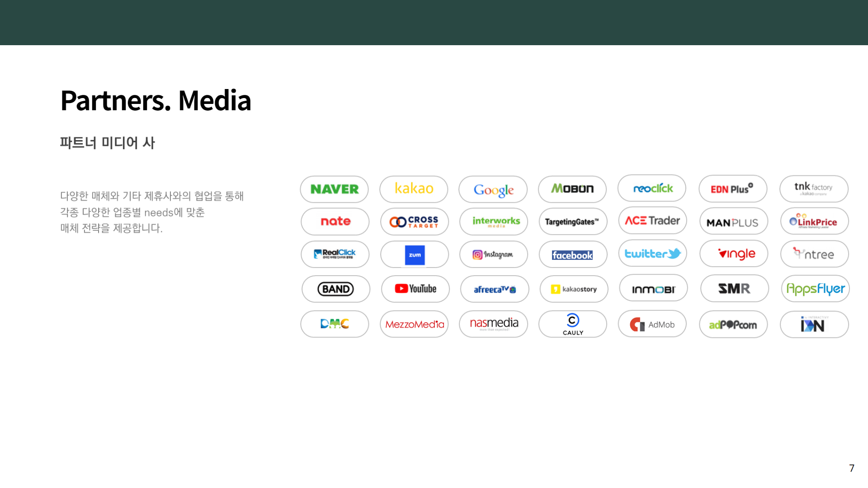Click the twitter logo badge
The image size is (868, 488).
[x=653, y=253]
